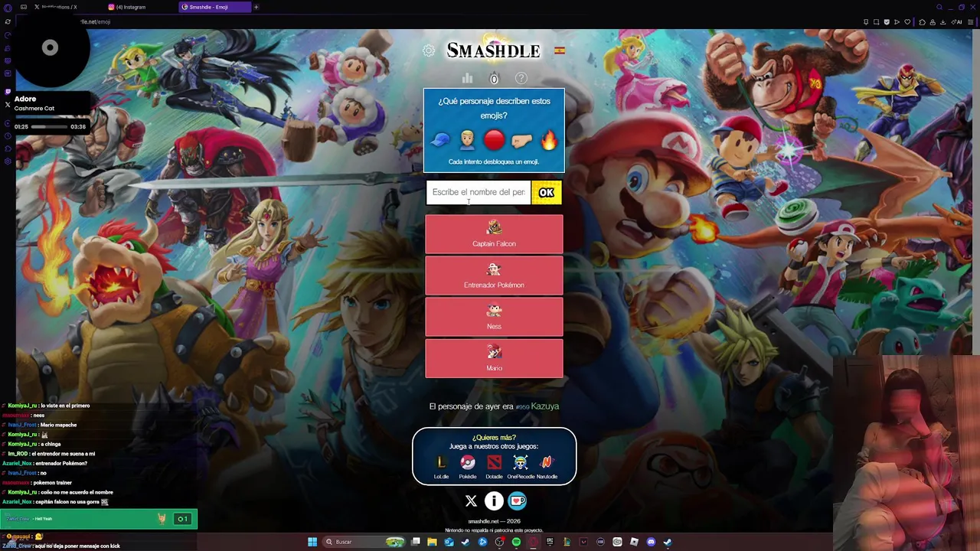
Task: Open Windows Start menu
Action: [312, 542]
